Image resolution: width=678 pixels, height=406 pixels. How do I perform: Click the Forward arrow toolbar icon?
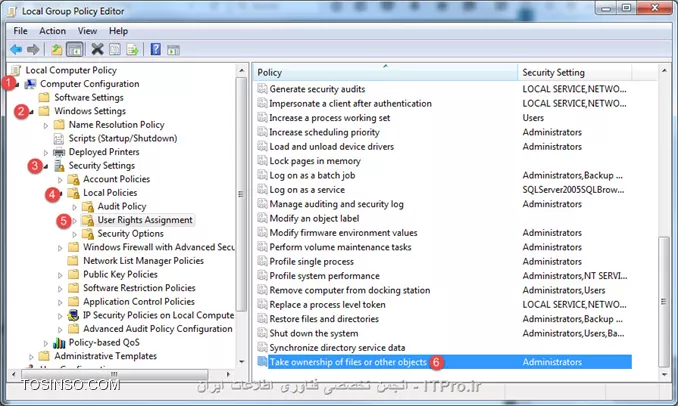[33, 50]
